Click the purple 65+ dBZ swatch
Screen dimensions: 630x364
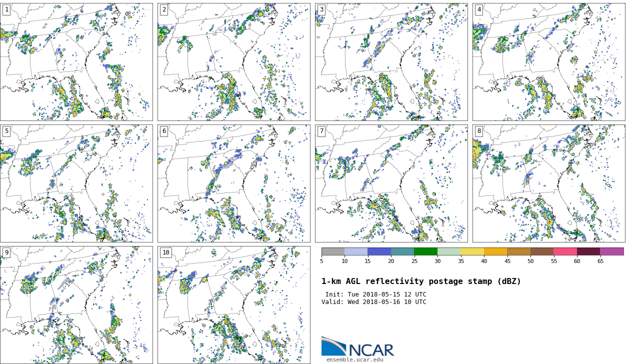(x=611, y=251)
